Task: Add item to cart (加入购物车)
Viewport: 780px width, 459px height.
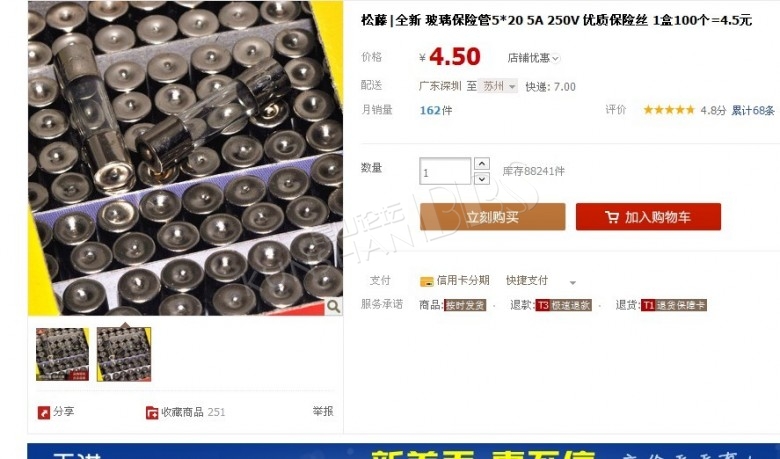Action: coord(648,217)
